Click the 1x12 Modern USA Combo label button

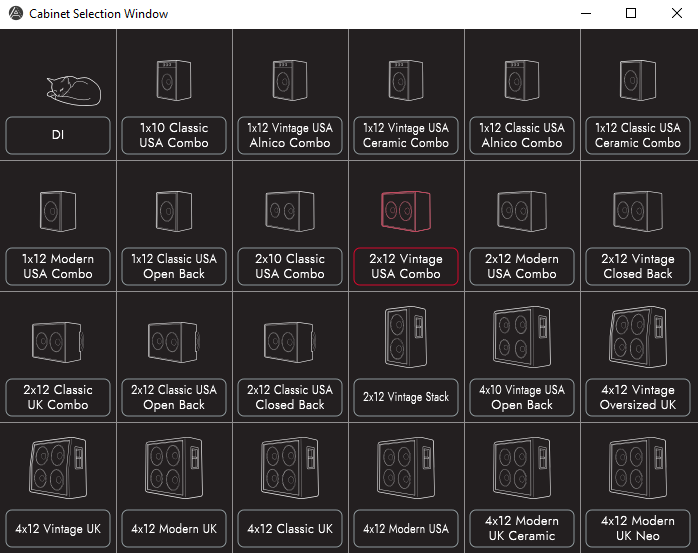[x=58, y=266]
